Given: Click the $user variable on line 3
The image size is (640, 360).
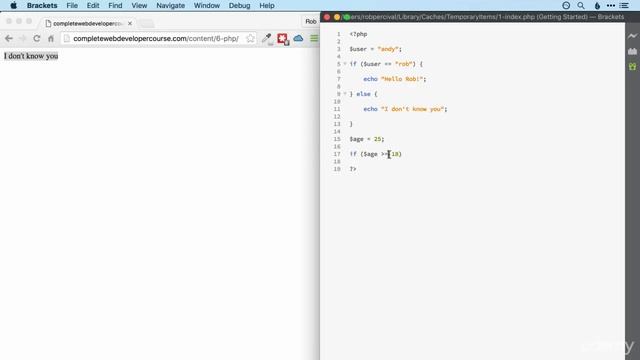Looking at the screenshot, I should coord(358,49).
